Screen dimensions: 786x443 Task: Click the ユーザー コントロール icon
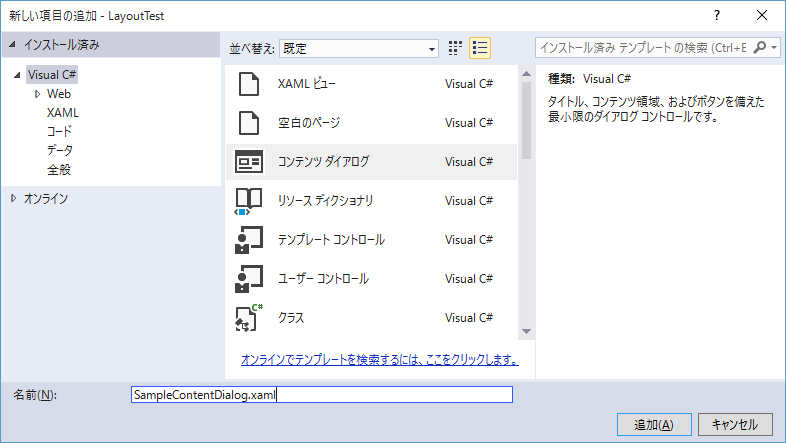(249, 279)
